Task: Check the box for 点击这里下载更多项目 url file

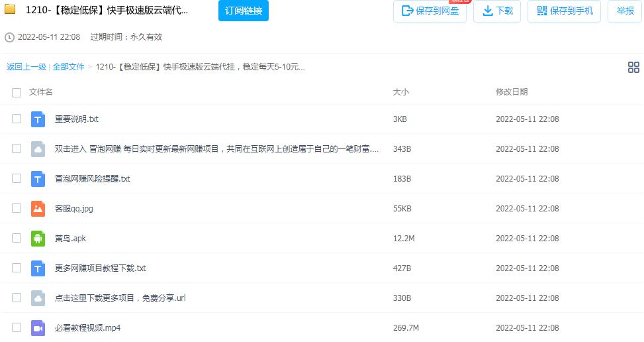Action: [17, 298]
